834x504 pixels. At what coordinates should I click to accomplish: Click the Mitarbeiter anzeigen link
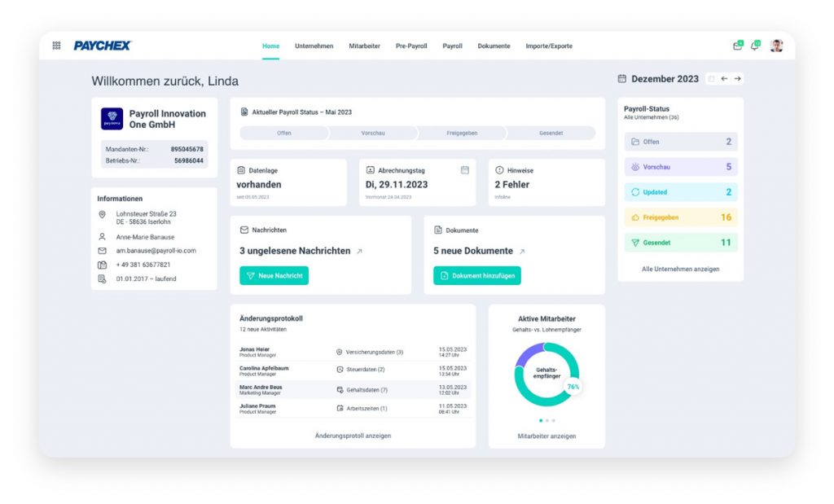pyautogui.click(x=546, y=436)
